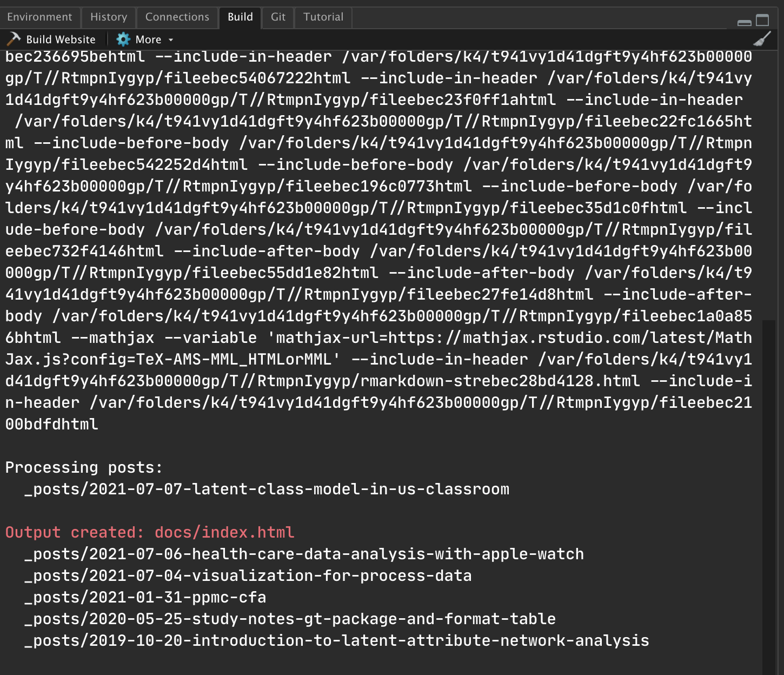Click the 'Processing posts:' output line
784x675 pixels.
tap(84, 467)
